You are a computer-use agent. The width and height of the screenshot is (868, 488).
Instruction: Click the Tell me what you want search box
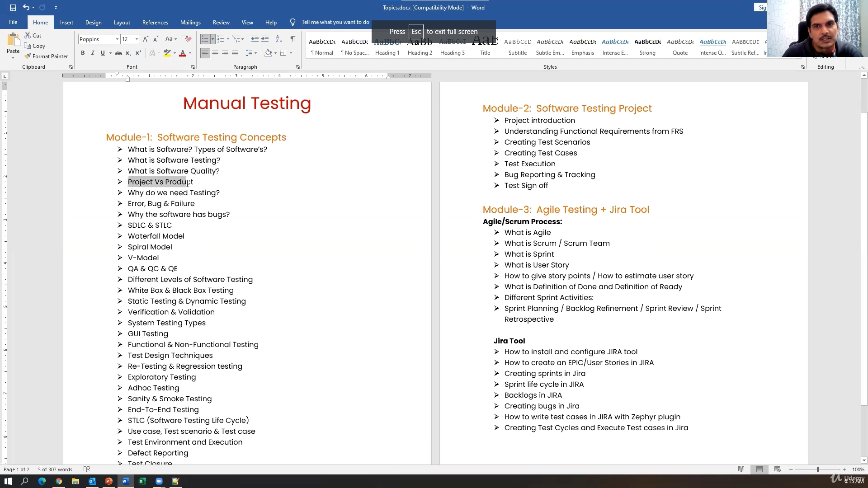click(335, 22)
